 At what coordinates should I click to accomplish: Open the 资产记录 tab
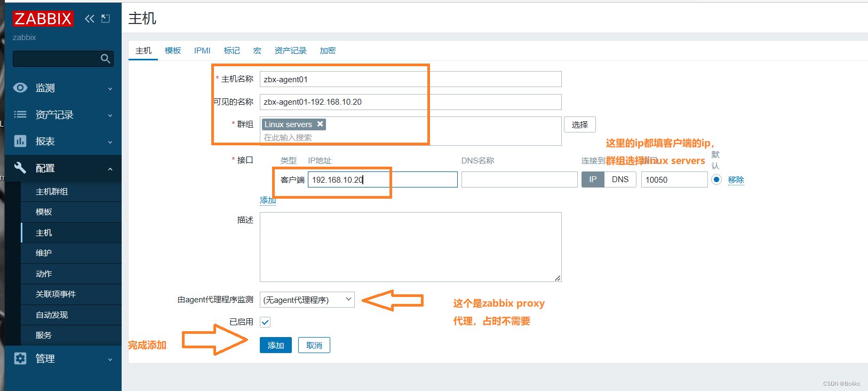click(x=290, y=51)
